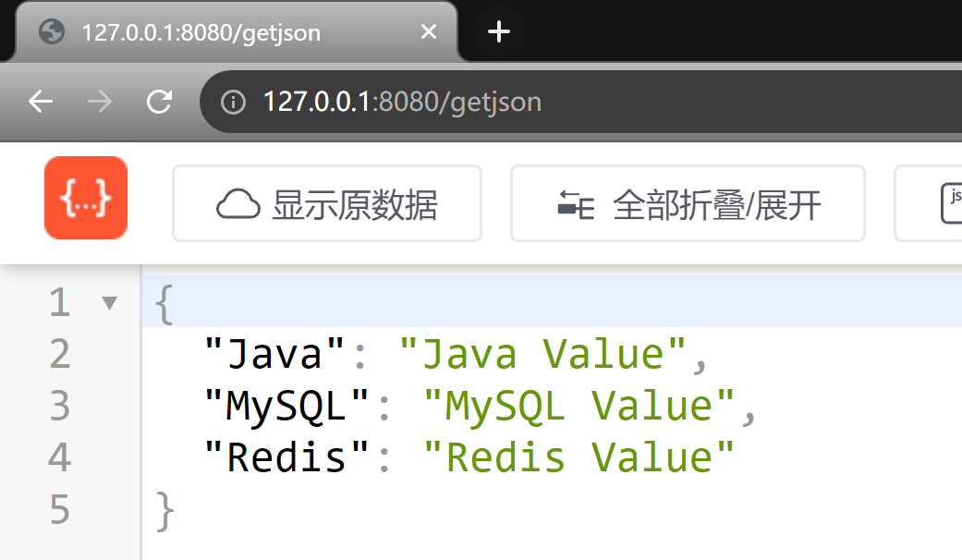Click the orange JSON braces logo
The image size is (962, 560).
click(86, 198)
